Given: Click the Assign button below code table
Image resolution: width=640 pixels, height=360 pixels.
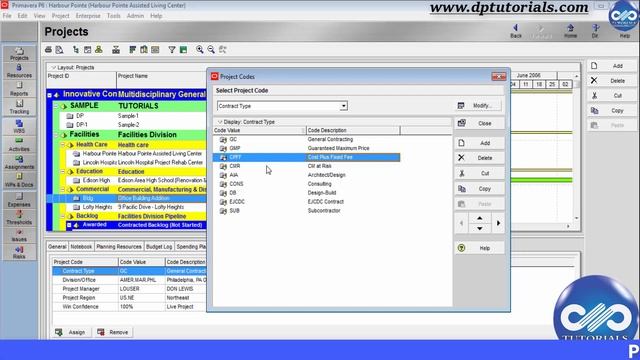Looking at the screenshot, I should coord(71,332).
